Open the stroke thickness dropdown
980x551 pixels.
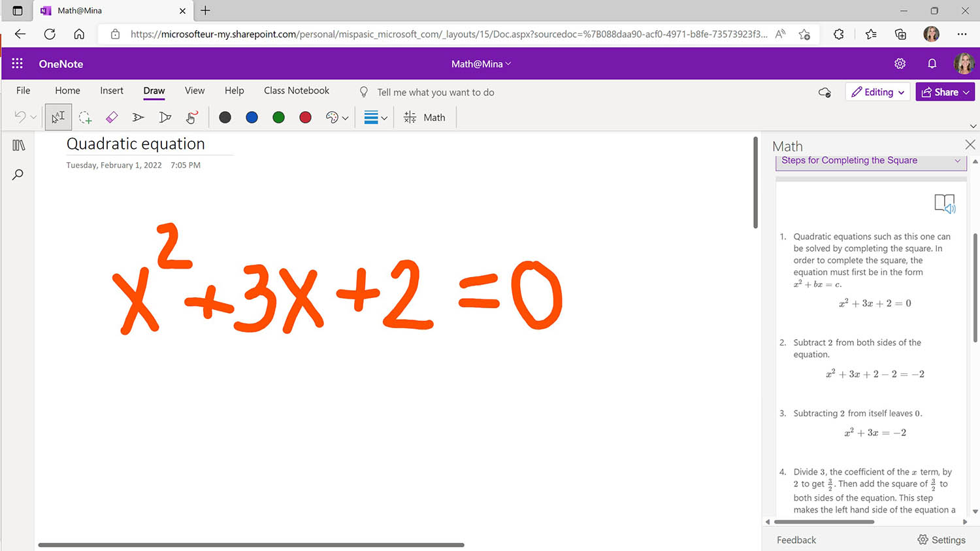click(374, 117)
